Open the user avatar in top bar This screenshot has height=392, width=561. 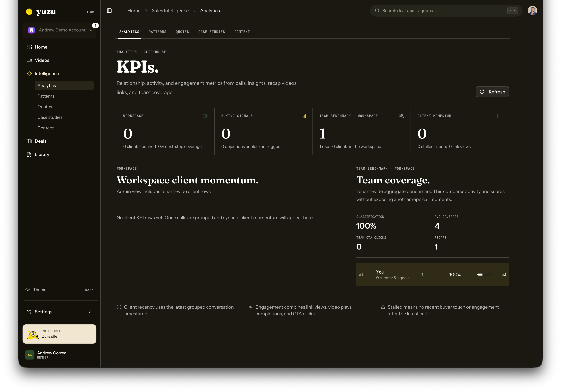click(x=532, y=10)
